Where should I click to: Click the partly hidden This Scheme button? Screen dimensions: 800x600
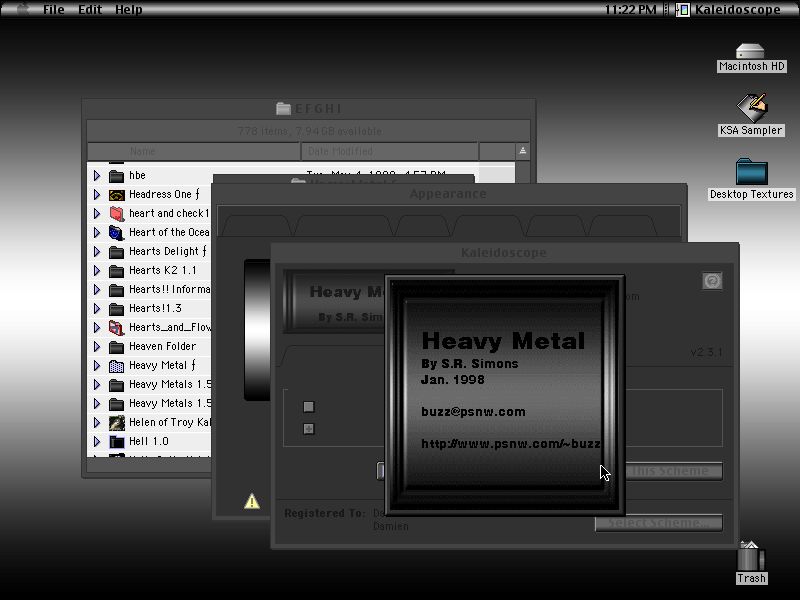674,471
